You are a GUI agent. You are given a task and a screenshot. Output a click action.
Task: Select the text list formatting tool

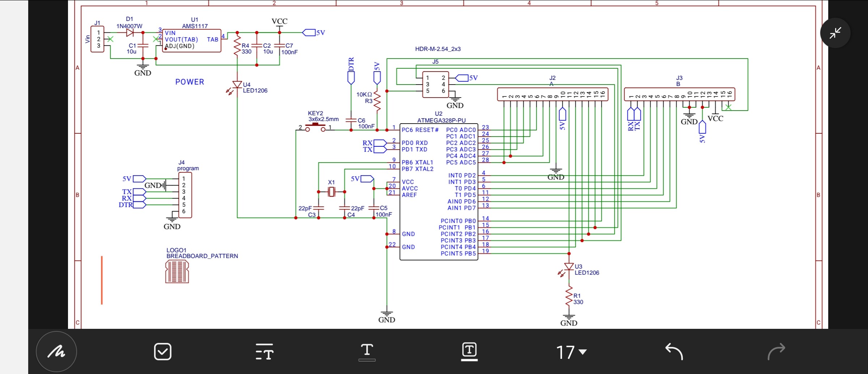coord(264,351)
